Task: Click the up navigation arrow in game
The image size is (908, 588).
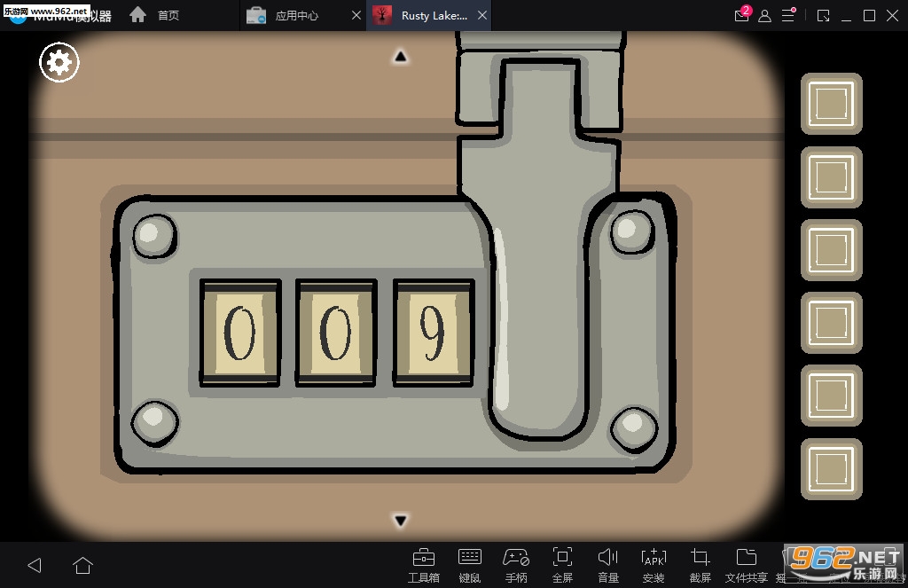Action: (x=400, y=57)
